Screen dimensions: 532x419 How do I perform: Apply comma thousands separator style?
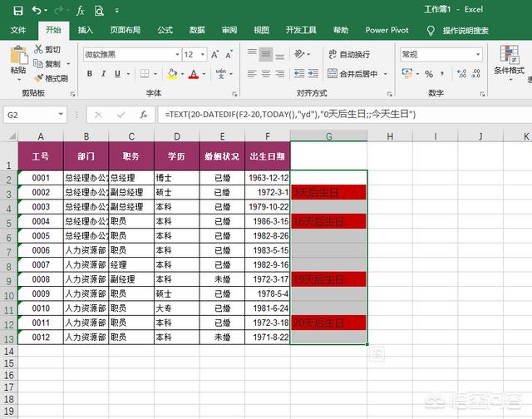tap(442, 74)
